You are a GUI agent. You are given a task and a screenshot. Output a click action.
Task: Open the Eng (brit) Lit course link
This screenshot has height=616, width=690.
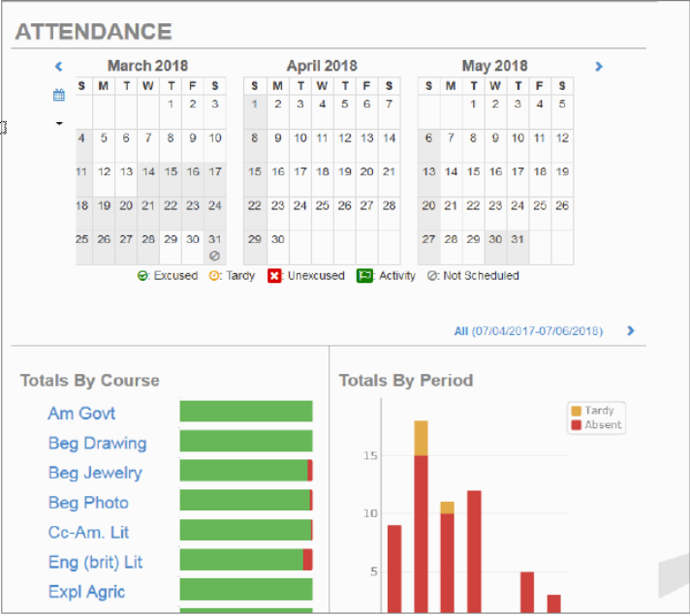[x=96, y=562]
